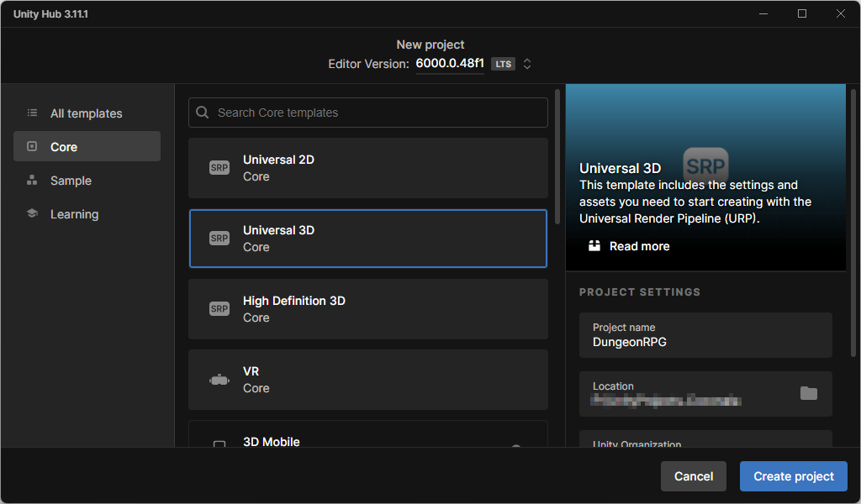Click the editor version number 6000.0.48f1
861x504 pixels.
(450, 64)
